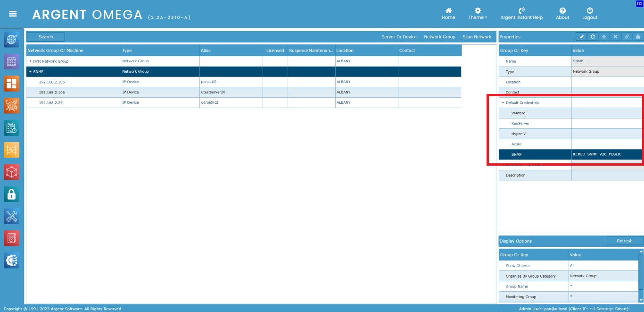
Task: Click the checkmark save icon in Properties
Action: coord(581,37)
